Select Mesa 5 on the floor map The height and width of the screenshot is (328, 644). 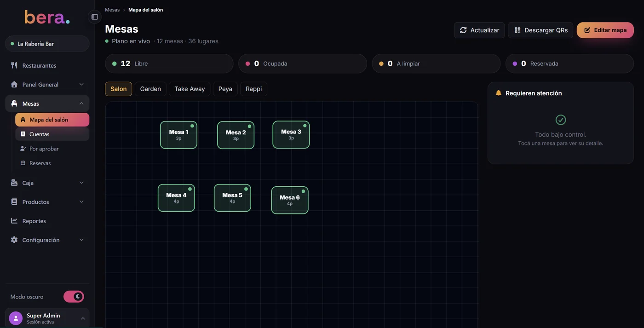tap(232, 198)
